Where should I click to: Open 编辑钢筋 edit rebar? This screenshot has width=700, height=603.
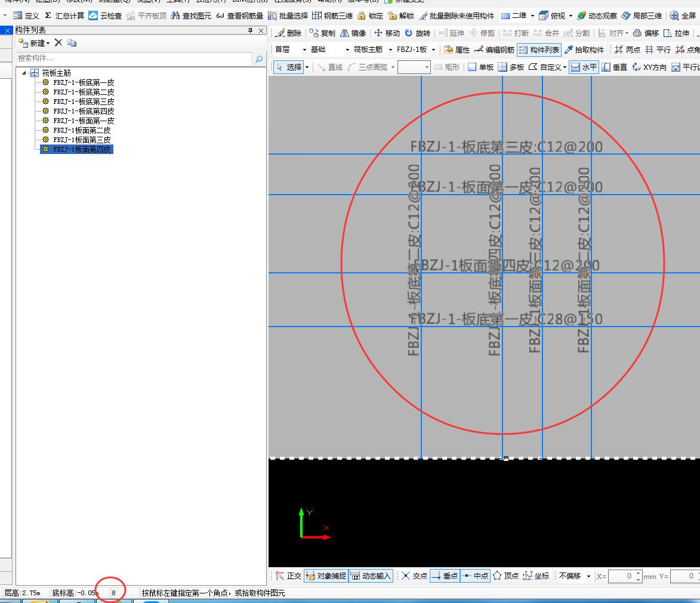[x=494, y=50]
